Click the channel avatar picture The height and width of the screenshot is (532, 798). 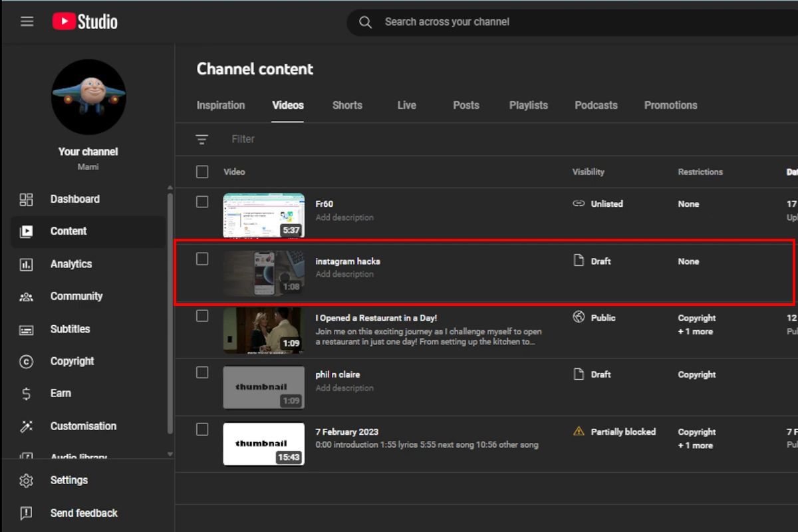pyautogui.click(x=88, y=97)
